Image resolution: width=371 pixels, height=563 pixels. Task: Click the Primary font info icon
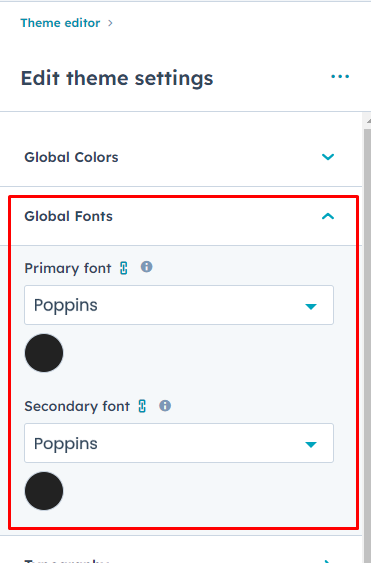[x=147, y=267]
